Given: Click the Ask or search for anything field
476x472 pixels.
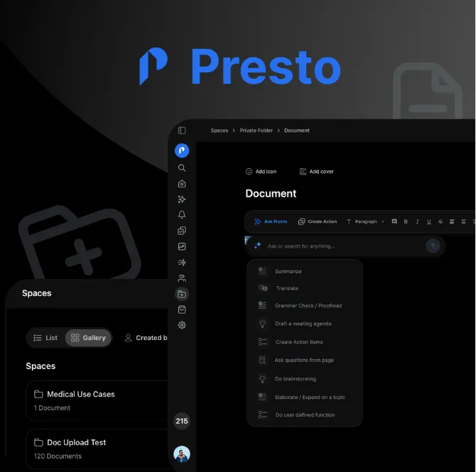Looking at the screenshot, I should 345,246.
